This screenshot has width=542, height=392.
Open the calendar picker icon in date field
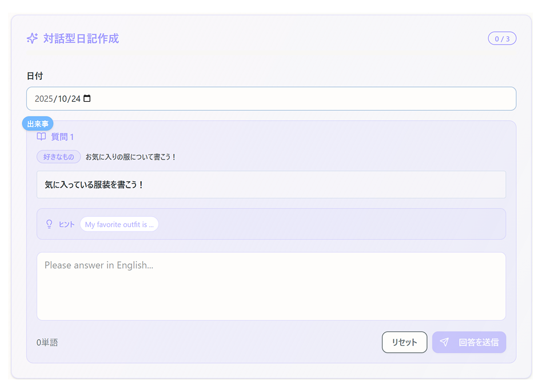point(87,98)
